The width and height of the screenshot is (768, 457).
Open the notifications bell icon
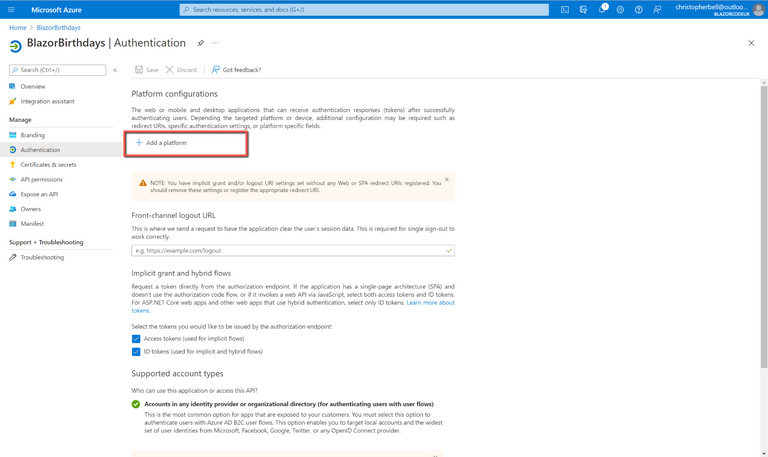point(602,10)
